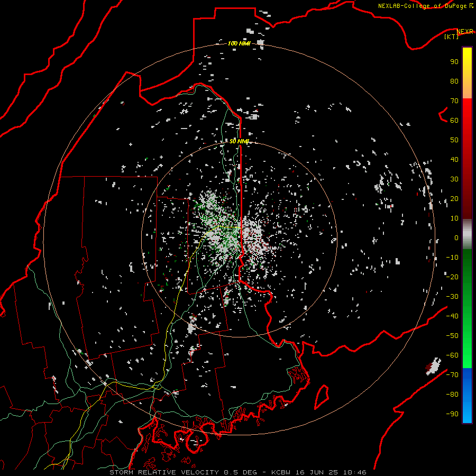Click the isolated gray-and-maroon echo near -60 label
This screenshot has height=476, width=476.
(x=433, y=366)
